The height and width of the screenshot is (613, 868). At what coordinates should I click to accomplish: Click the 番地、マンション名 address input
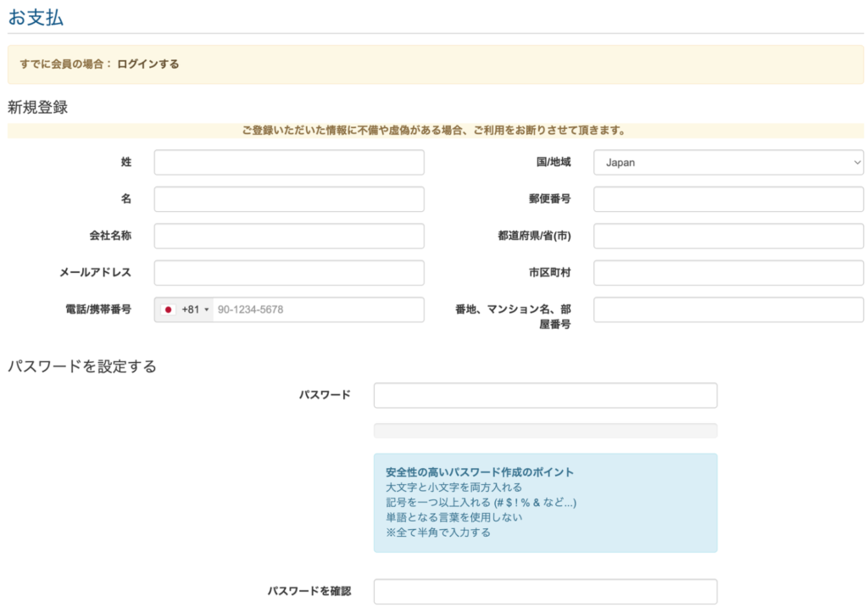click(728, 310)
